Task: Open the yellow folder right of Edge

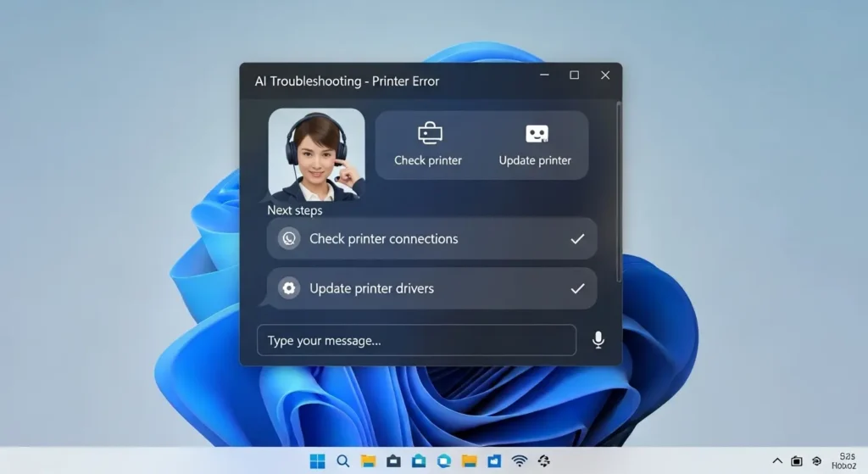Action: click(469, 460)
